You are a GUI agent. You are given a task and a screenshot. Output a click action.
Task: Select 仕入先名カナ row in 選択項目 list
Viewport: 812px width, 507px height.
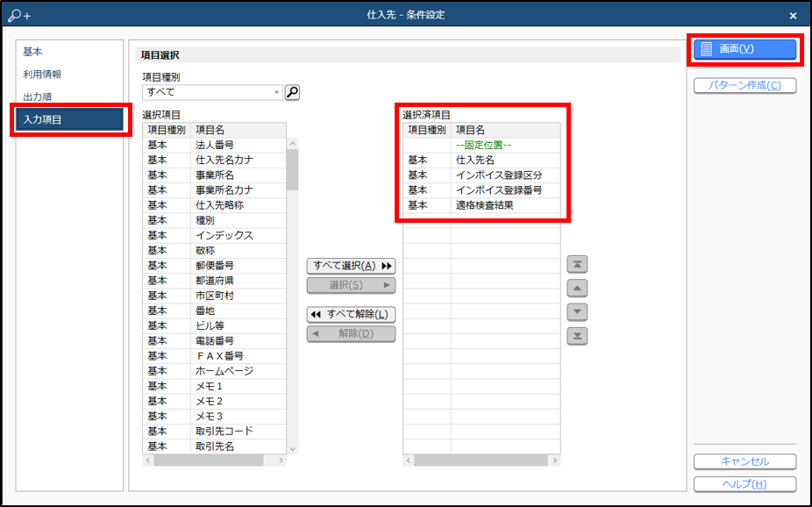pyautogui.click(x=214, y=160)
